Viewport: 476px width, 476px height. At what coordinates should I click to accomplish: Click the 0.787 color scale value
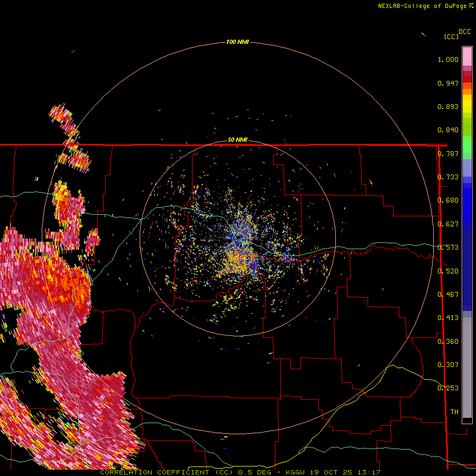(448, 153)
